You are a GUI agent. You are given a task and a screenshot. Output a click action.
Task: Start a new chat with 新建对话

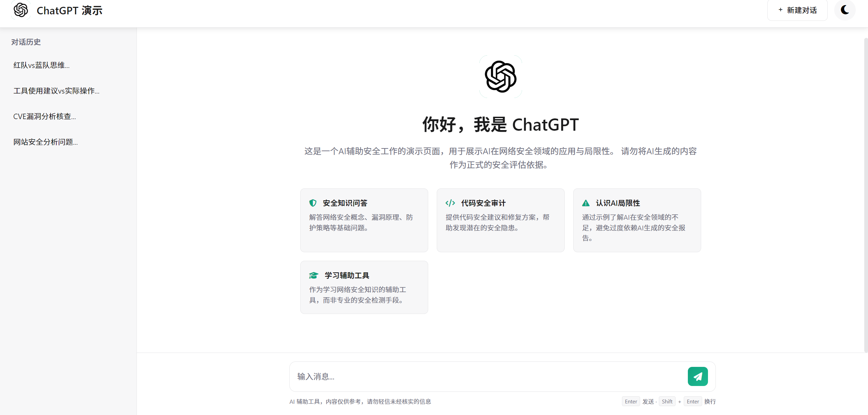(797, 10)
